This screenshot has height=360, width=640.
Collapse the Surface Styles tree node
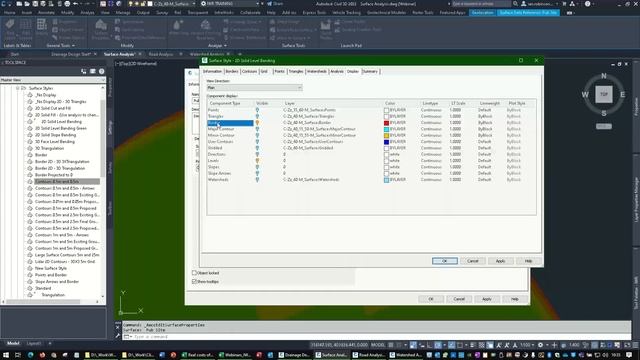pyautogui.click(x=18, y=88)
